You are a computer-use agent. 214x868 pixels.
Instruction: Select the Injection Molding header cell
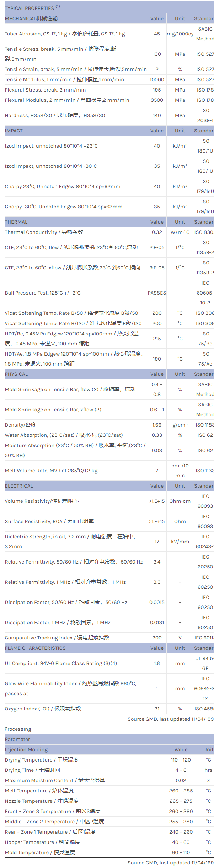coord(26,750)
